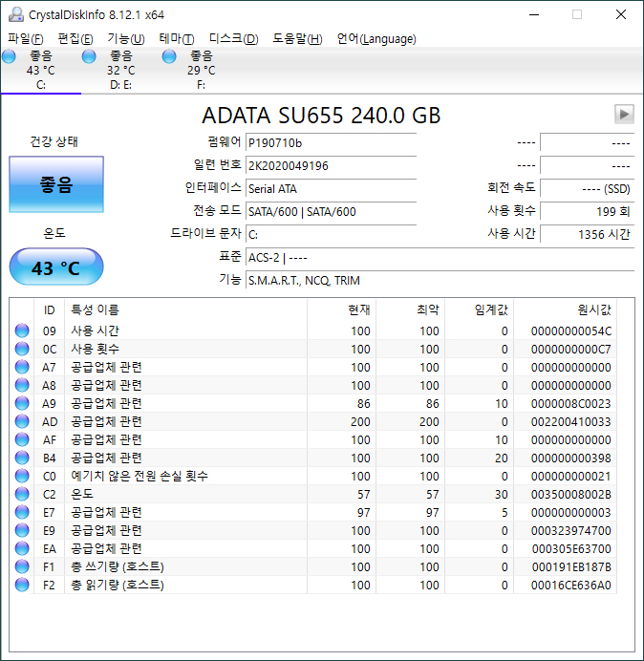Click the 43 °C temperature button

[x=56, y=267]
